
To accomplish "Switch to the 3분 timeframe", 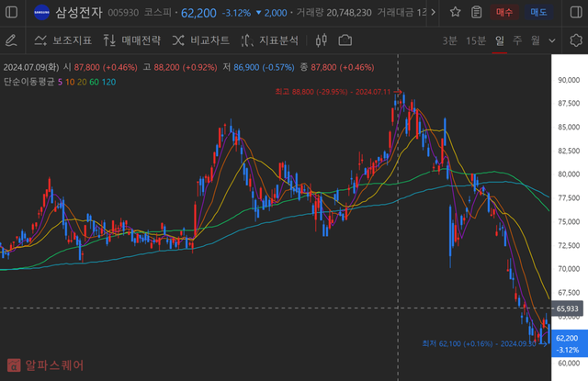I will click(x=449, y=41).
